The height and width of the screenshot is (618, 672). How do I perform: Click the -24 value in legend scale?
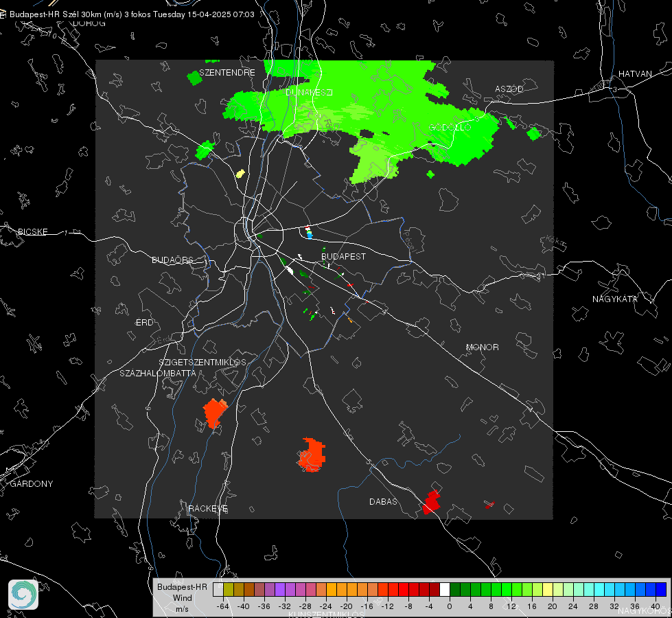click(x=326, y=606)
